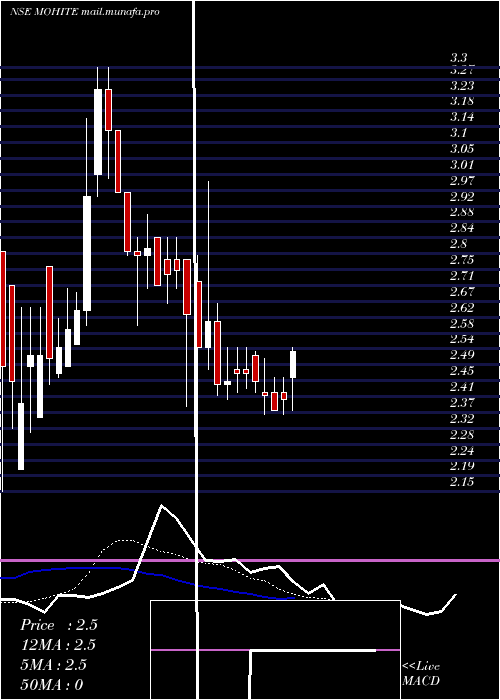Click the 2.71 price axis label
500x700 pixels.
click(462, 276)
